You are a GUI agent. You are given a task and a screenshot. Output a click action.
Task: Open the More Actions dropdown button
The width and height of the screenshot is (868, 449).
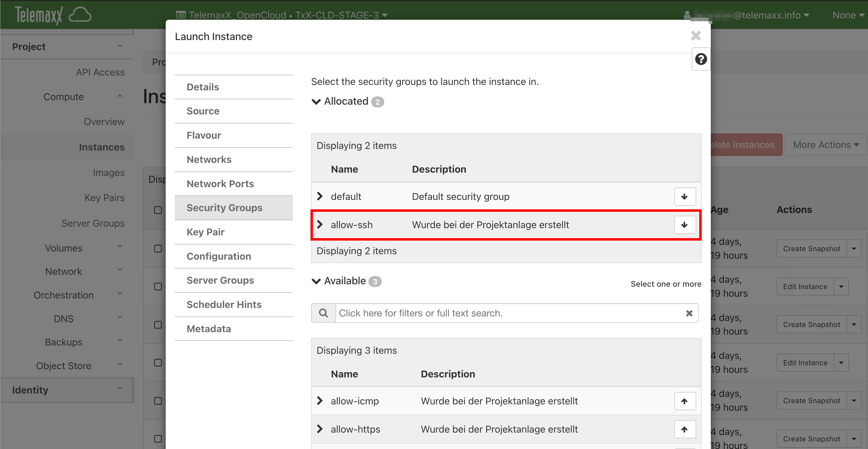coord(826,144)
